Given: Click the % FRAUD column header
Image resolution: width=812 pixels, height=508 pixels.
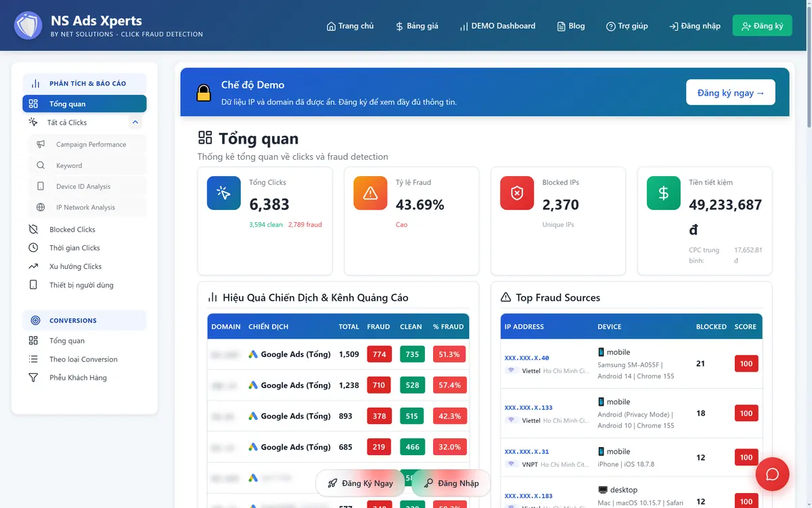Looking at the screenshot, I should coord(449,326).
